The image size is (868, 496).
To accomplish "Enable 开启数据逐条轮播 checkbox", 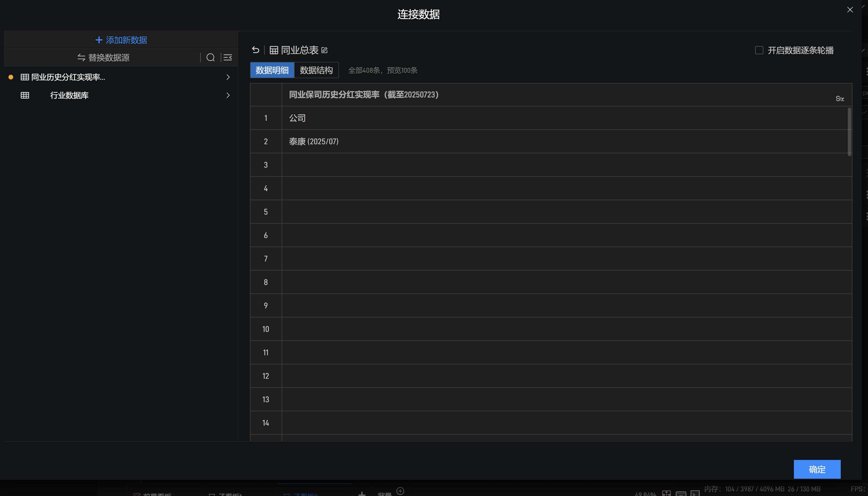I will point(759,50).
